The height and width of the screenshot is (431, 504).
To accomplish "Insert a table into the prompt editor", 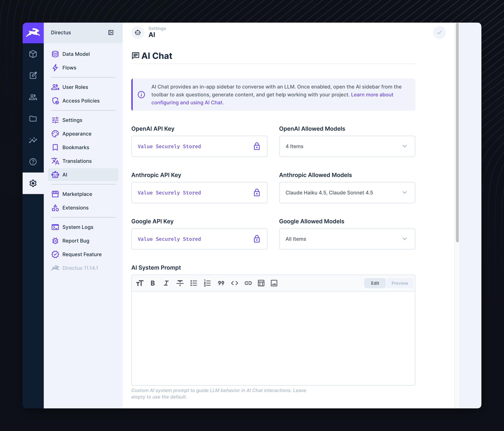I will (261, 283).
